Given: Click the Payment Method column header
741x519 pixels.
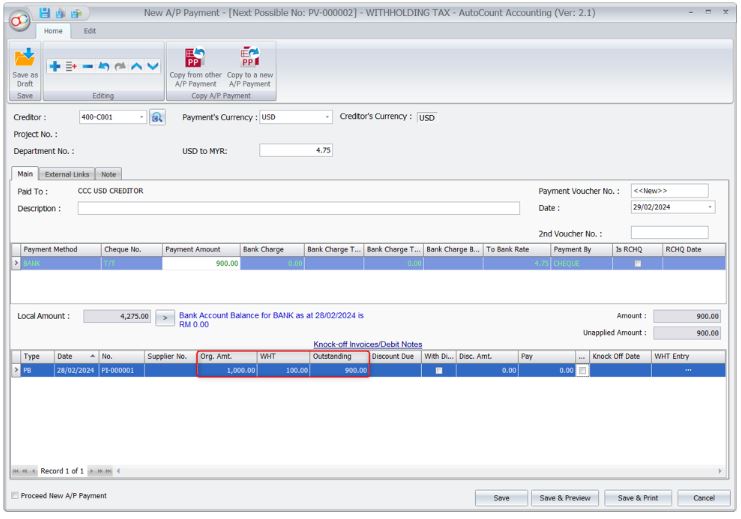Looking at the screenshot, I should [x=61, y=250].
